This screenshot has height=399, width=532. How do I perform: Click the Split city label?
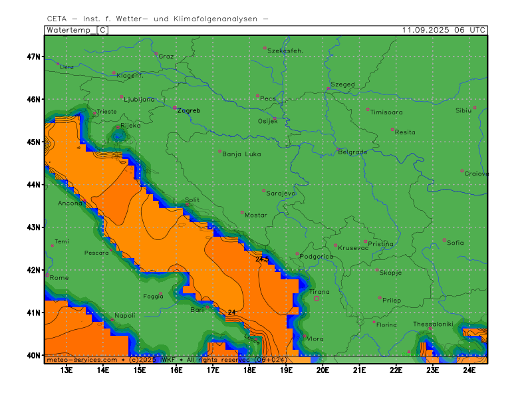(192, 200)
